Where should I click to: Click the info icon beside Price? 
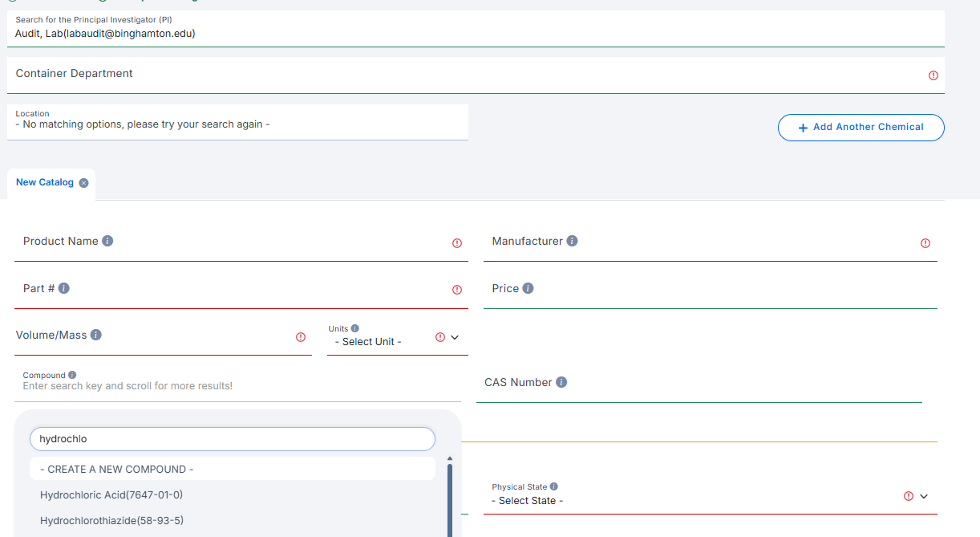click(x=528, y=288)
